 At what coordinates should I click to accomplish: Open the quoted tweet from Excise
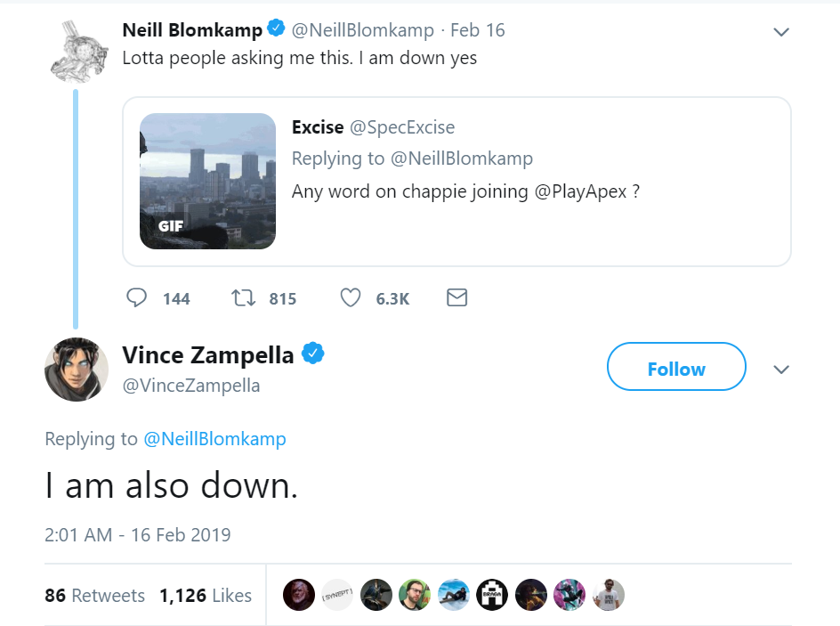point(534,223)
